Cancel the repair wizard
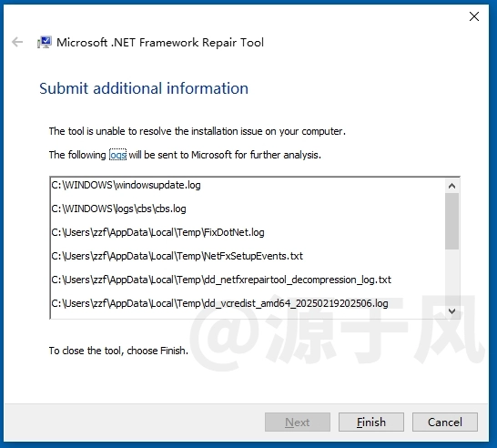 [445, 422]
